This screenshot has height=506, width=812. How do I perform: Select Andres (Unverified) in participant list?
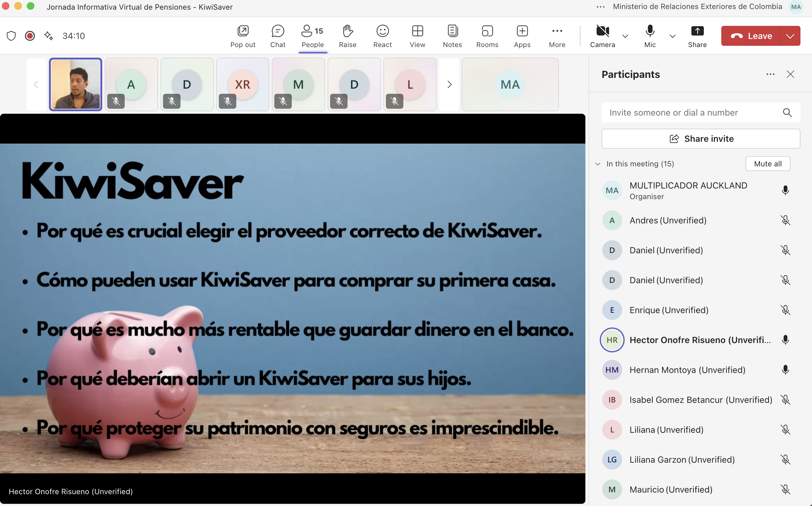click(700, 220)
